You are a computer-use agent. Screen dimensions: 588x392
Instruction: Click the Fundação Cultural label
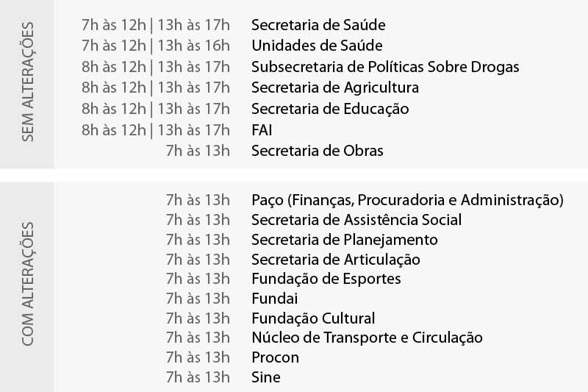313,318
